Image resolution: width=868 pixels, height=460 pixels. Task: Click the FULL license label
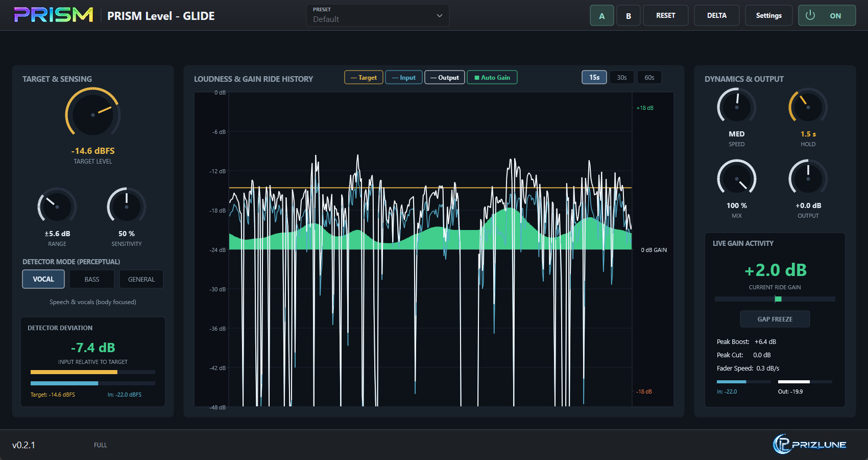pos(101,445)
